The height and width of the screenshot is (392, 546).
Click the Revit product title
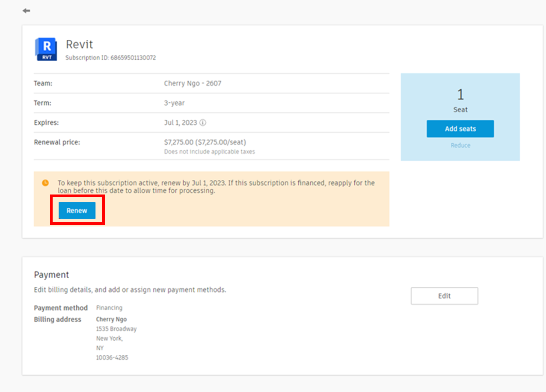[x=79, y=44]
